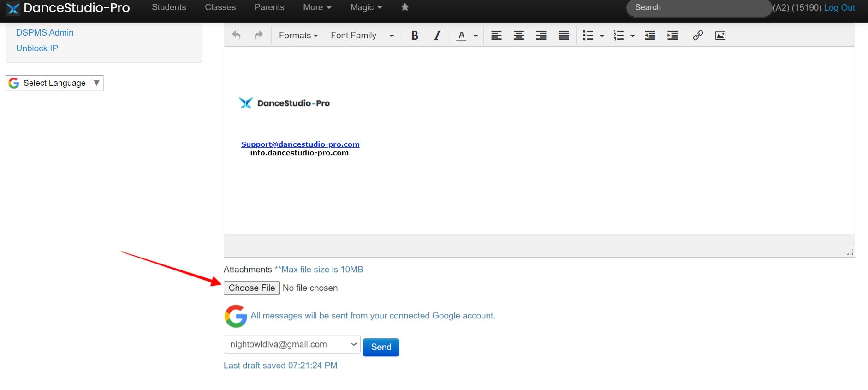This screenshot has height=390, width=868.
Task: Click the Choose File button
Action: 252,288
